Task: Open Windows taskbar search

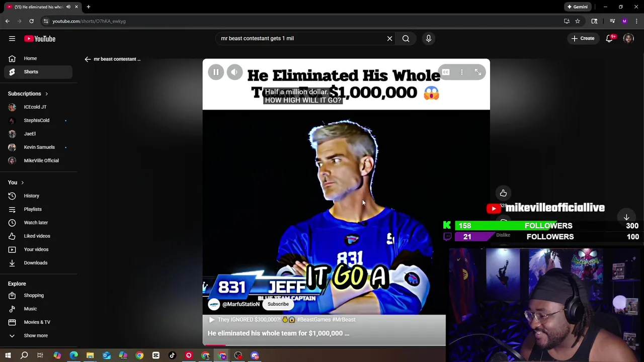Action: click(24, 355)
